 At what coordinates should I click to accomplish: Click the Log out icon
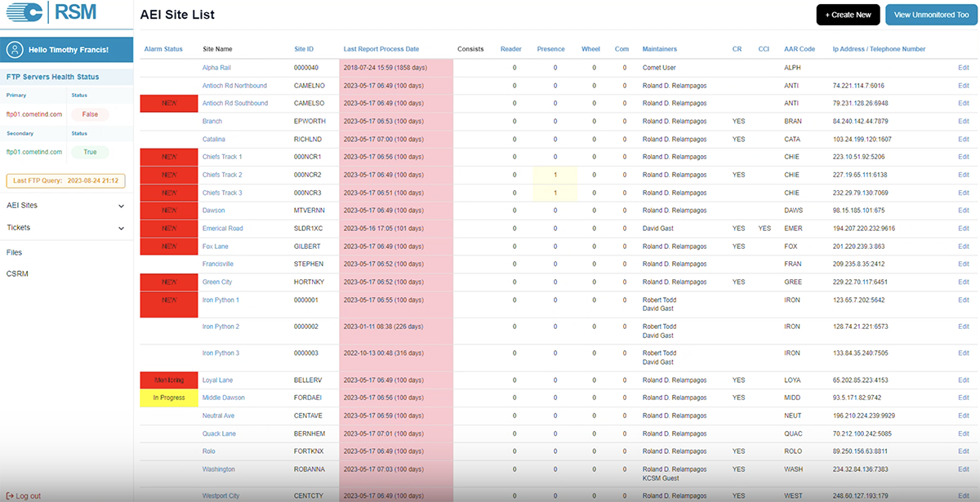click(x=10, y=495)
